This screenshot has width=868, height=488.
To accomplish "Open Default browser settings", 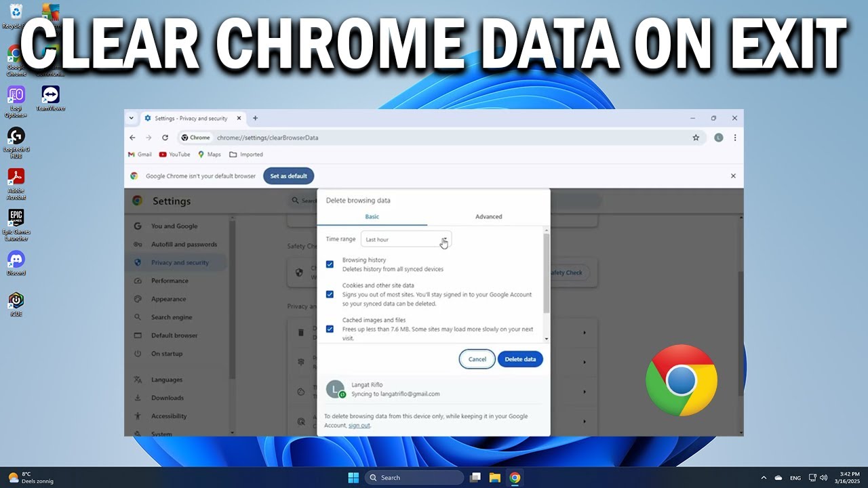I will point(174,336).
